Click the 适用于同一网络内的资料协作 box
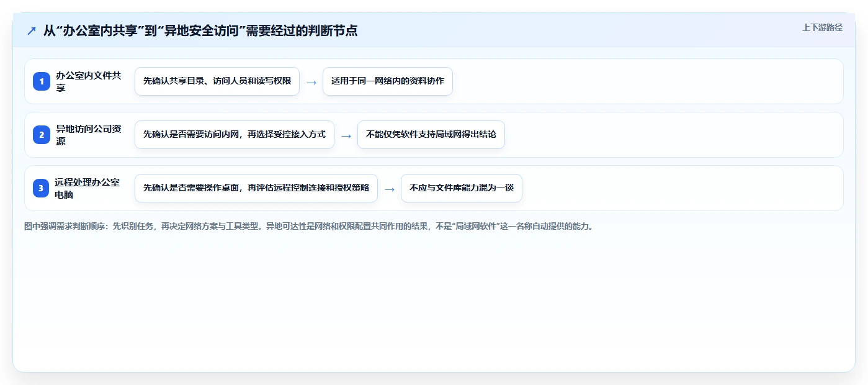Viewport: 868px width, 385px height. coord(388,81)
